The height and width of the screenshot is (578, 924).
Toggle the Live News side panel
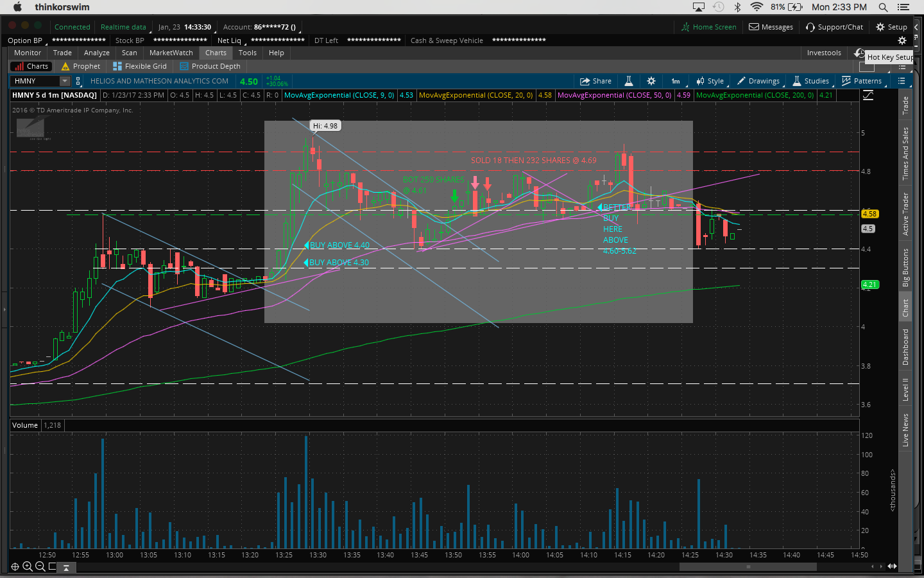pos(905,430)
